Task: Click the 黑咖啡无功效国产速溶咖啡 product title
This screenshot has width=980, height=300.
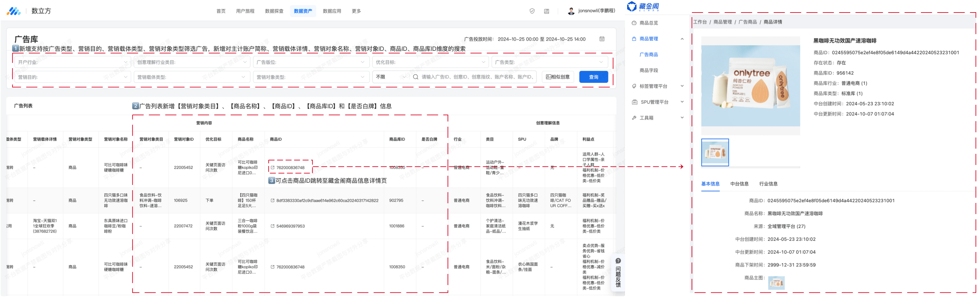Action: [x=844, y=41]
